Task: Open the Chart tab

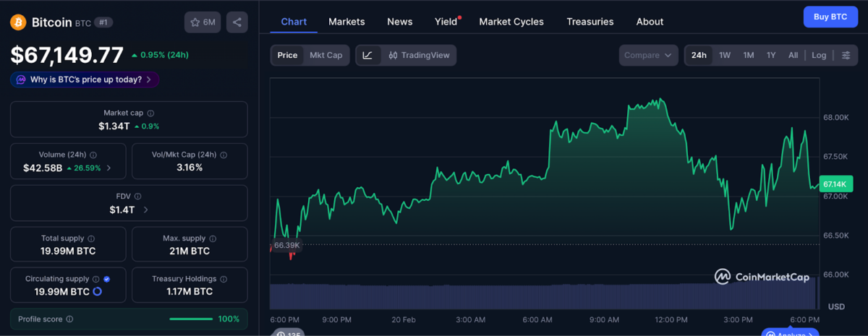Action: pos(294,22)
